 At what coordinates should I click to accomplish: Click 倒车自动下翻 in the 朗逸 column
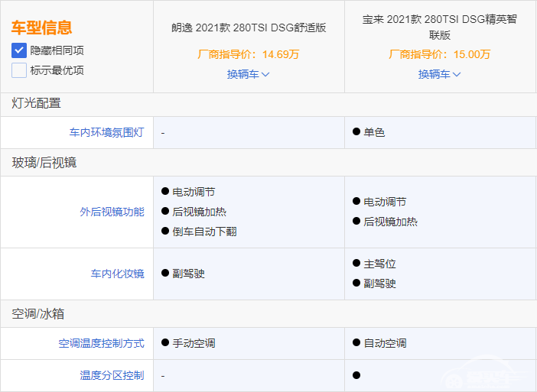(x=204, y=232)
